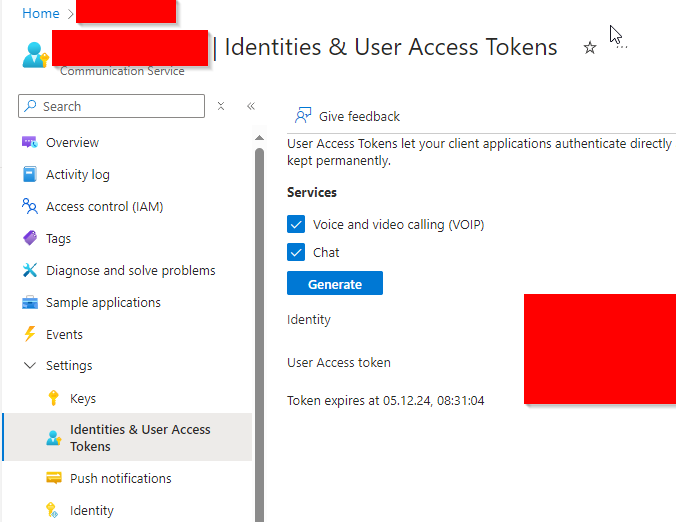The height and width of the screenshot is (522, 676).
Task: Collapse the Settings section chevron
Action: coord(29,366)
